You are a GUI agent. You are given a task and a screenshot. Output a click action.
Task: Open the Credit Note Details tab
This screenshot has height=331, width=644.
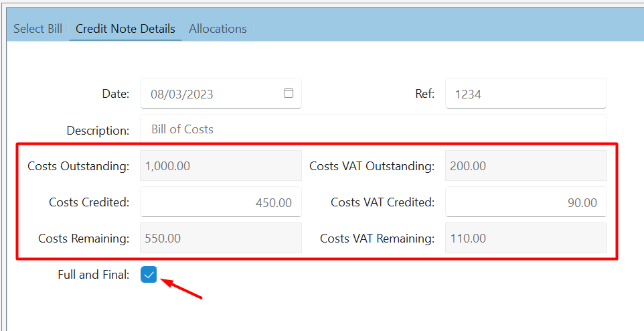(x=125, y=29)
